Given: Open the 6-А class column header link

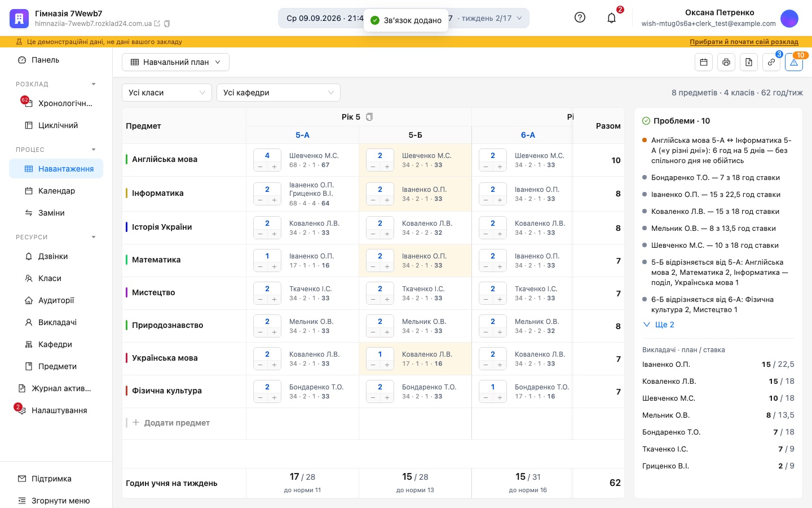Looking at the screenshot, I should point(528,135).
